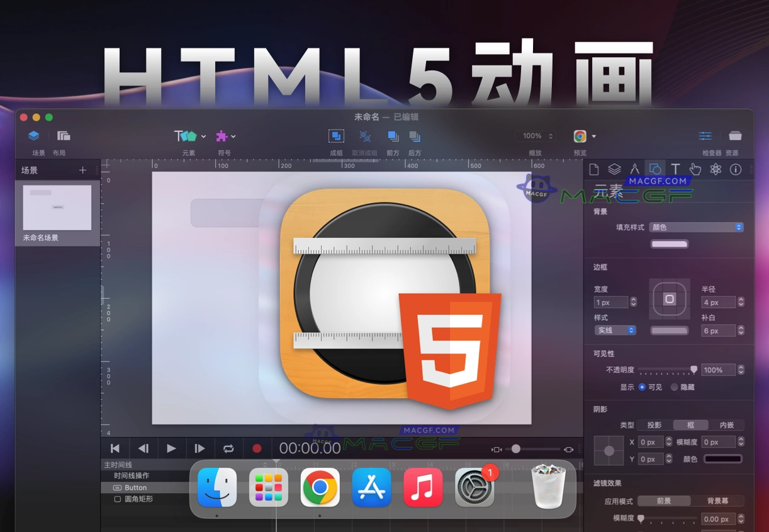The image size is (769, 532).
Task: Open the 资源 resources library
Action: coord(735,136)
